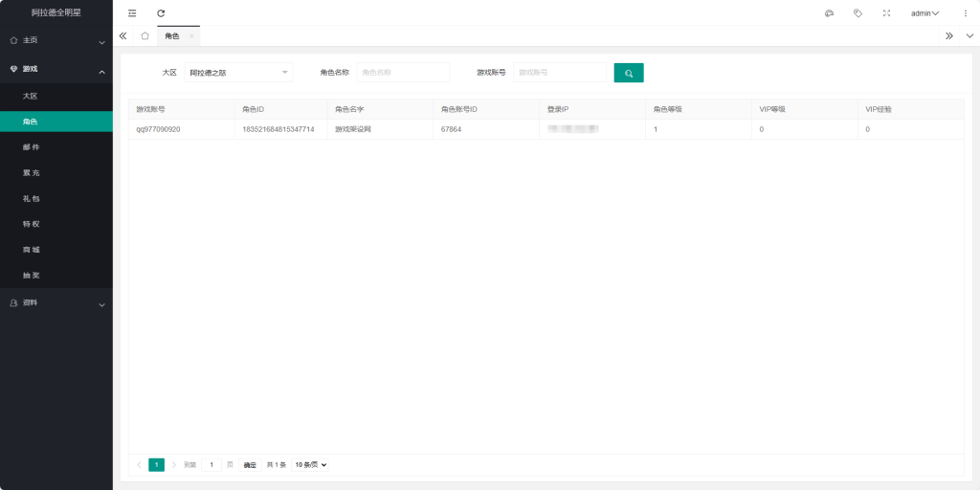Click the tag note icon
The height and width of the screenshot is (490, 980).
pos(858,13)
